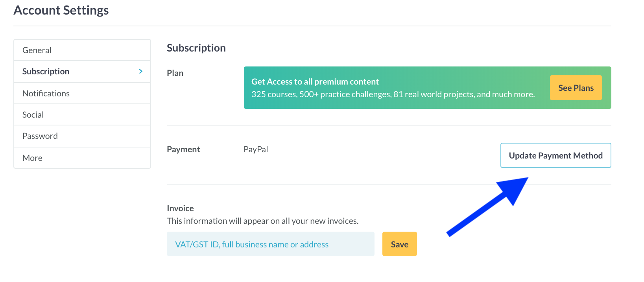The height and width of the screenshot is (282, 644).
Task: Click the Invoice section label
Action: pos(180,208)
